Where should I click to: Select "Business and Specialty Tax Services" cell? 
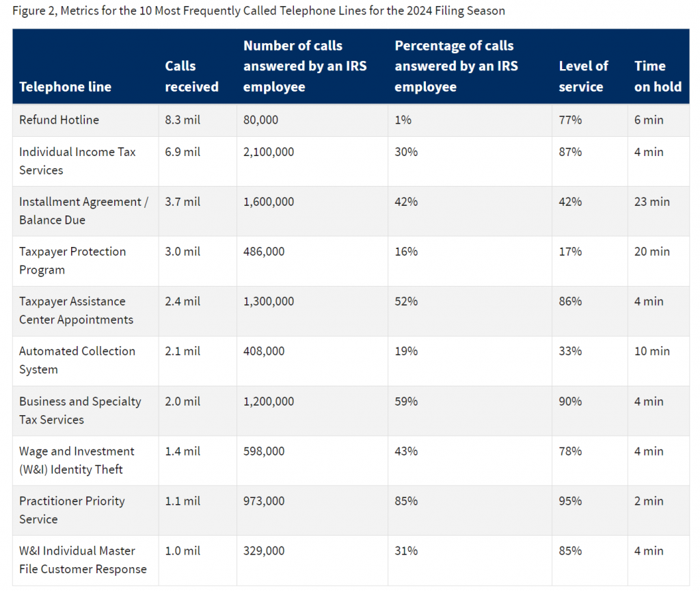click(x=80, y=410)
